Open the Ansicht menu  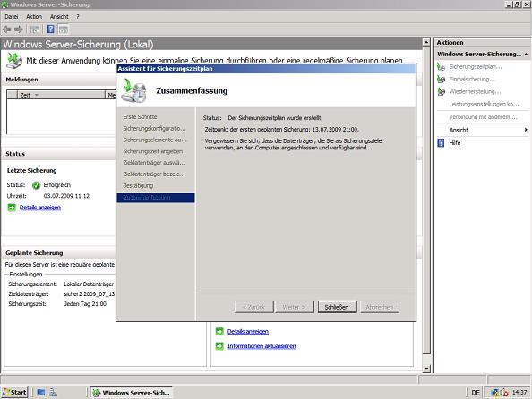coord(59,17)
